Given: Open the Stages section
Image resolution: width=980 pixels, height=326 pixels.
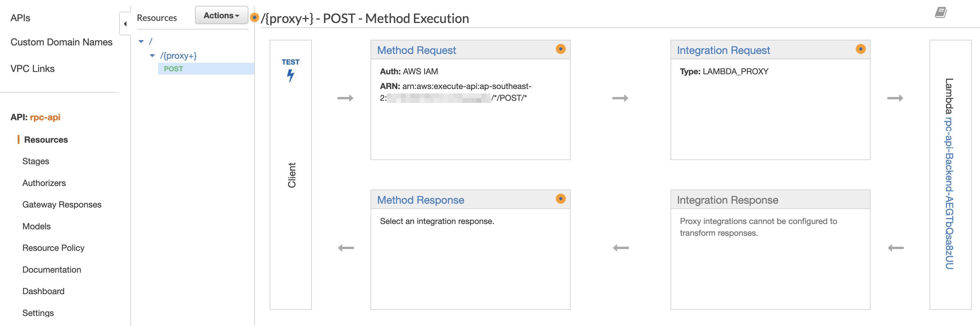Looking at the screenshot, I should pyautogui.click(x=36, y=161).
